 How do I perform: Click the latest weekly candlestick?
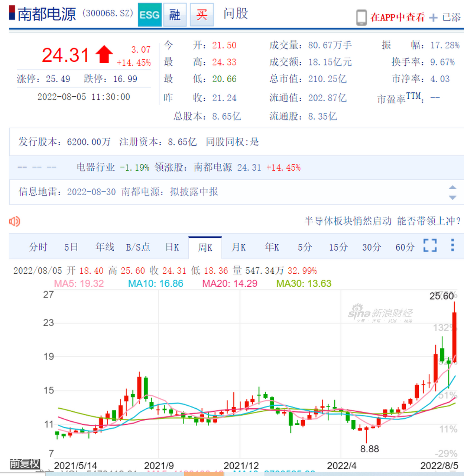click(x=454, y=337)
